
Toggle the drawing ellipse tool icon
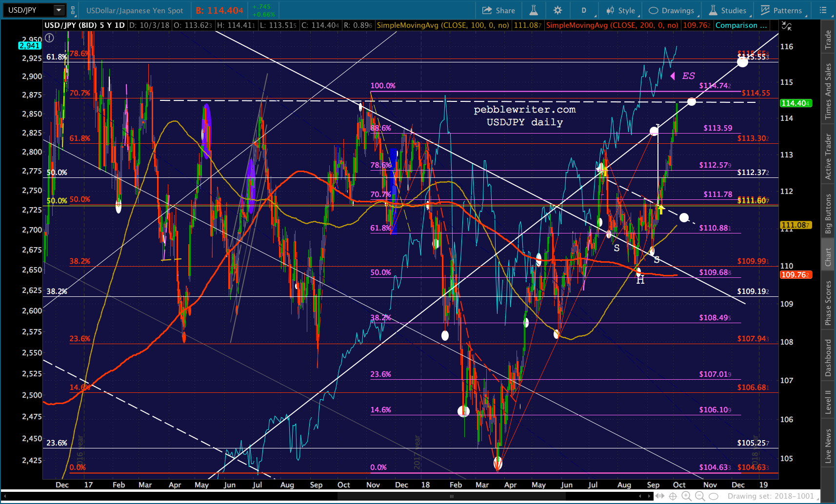pos(714,496)
